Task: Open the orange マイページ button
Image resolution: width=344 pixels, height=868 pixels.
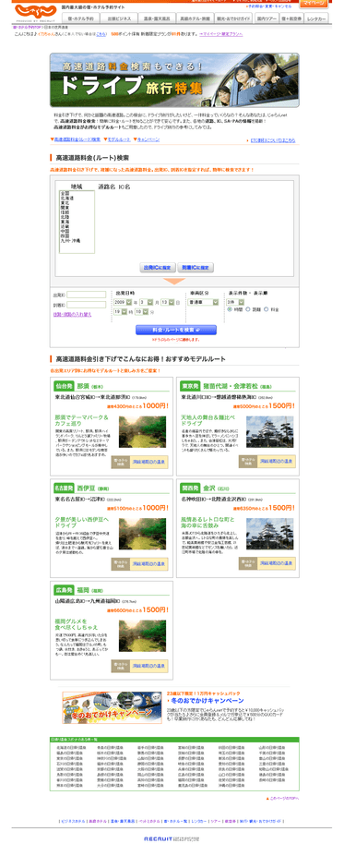Action: tap(315, 4)
